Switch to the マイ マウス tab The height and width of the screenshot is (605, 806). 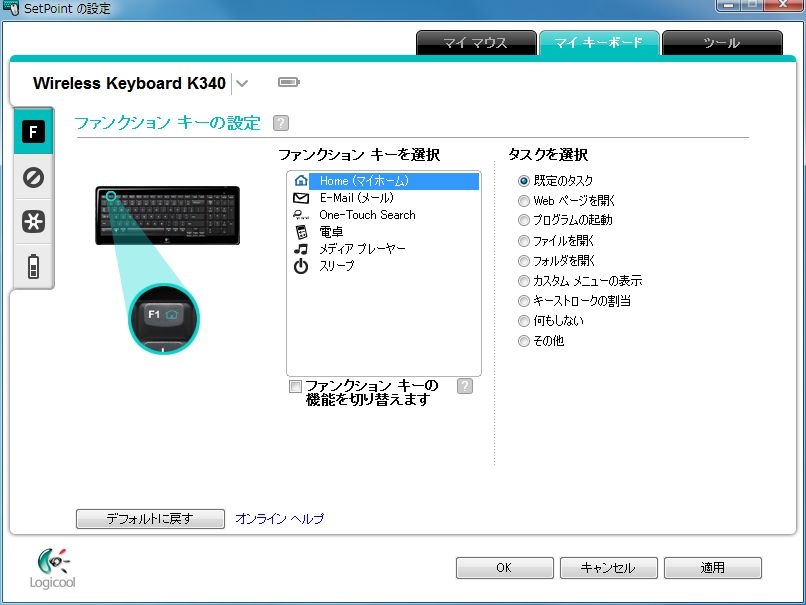(475, 43)
